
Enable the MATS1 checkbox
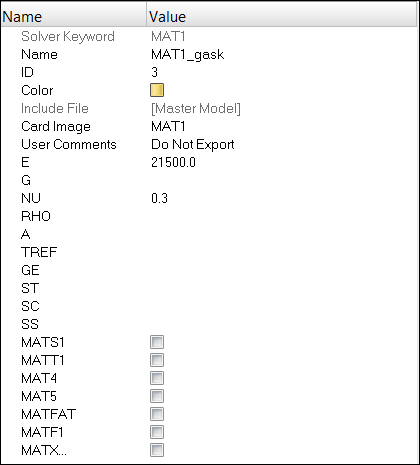click(x=157, y=342)
